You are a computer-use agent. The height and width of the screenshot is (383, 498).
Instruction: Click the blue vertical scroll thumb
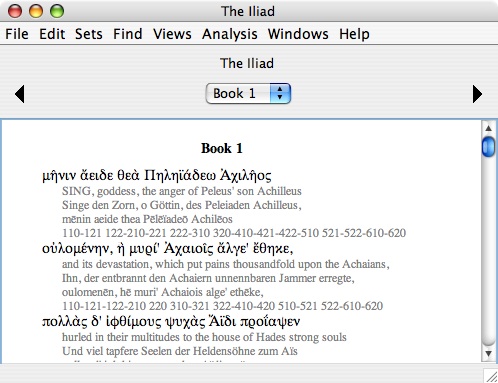(x=489, y=146)
